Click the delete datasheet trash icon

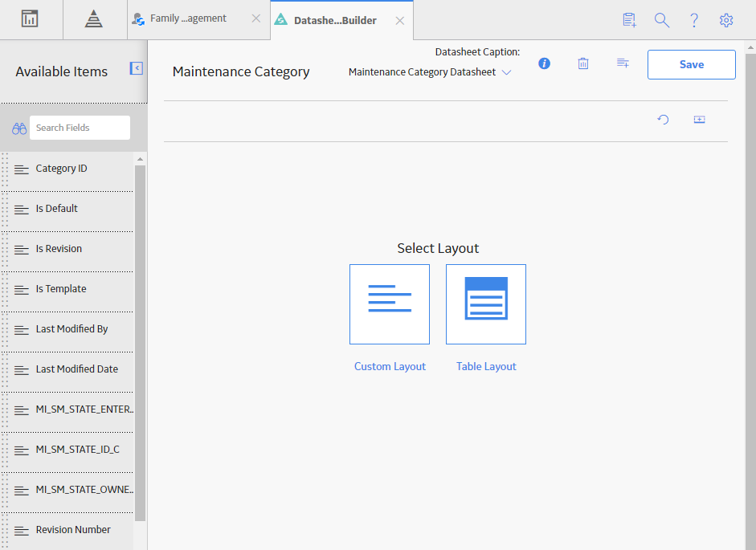click(583, 63)
